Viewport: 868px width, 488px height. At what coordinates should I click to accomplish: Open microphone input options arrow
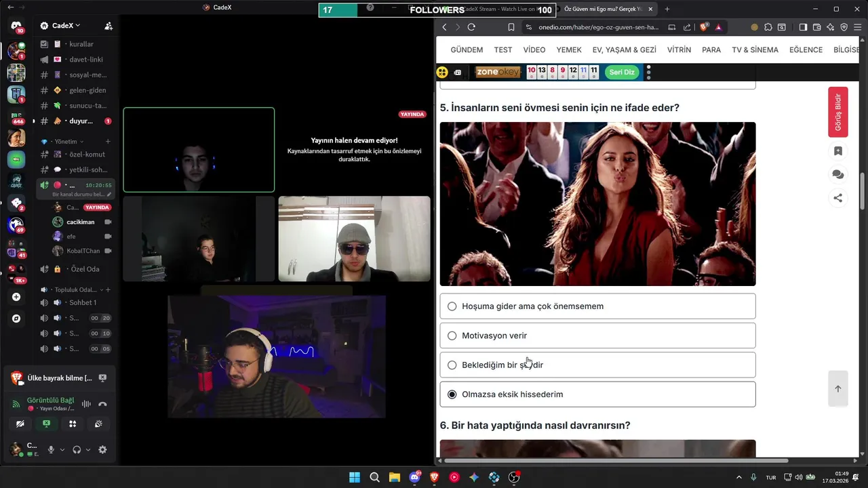tap(62, 449)
